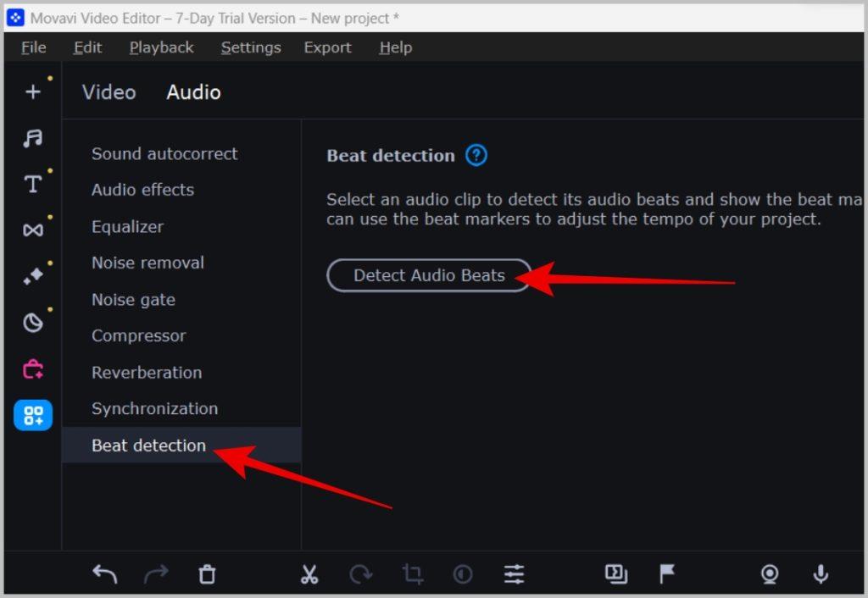Open the File menu

click(x=34, y=47)
